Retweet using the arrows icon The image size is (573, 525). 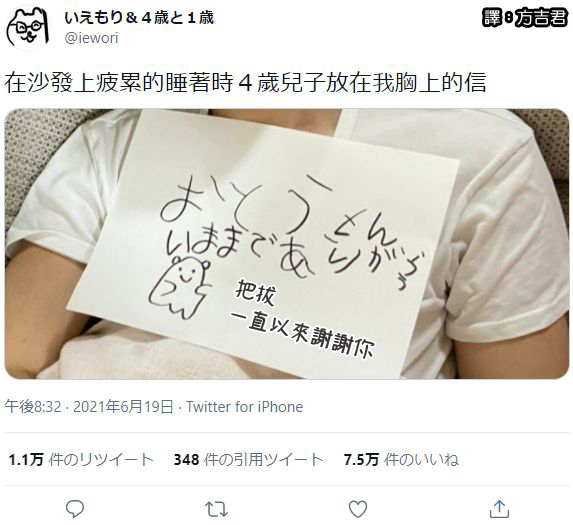click(216, 509)
